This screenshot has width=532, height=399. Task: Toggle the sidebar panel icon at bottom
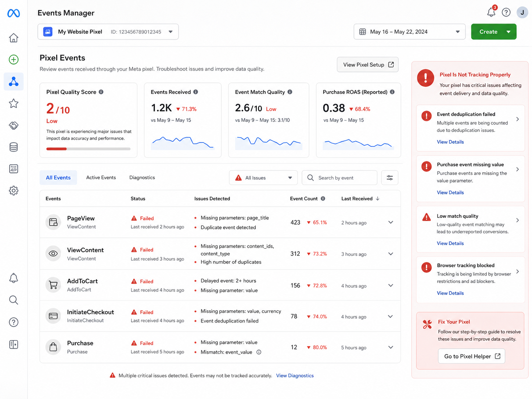[14, 344]
